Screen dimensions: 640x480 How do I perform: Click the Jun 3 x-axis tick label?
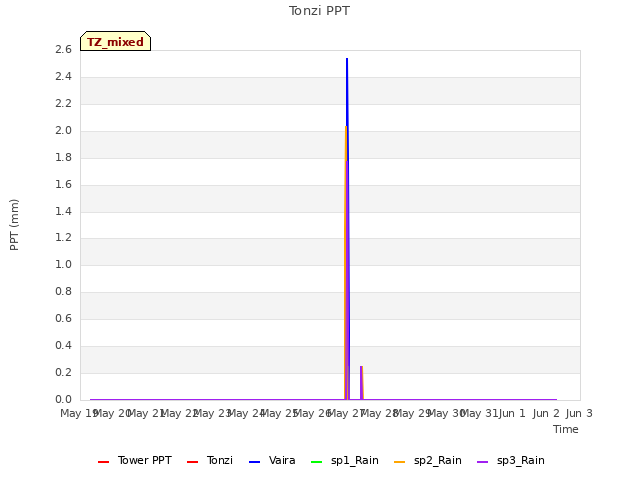pyautogui.click(x=579, y=413)
